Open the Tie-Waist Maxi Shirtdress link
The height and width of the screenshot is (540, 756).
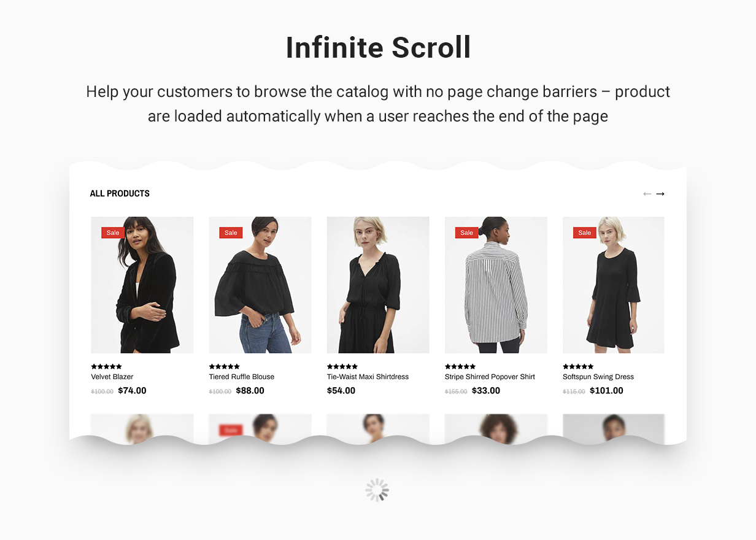pos(368,377)
